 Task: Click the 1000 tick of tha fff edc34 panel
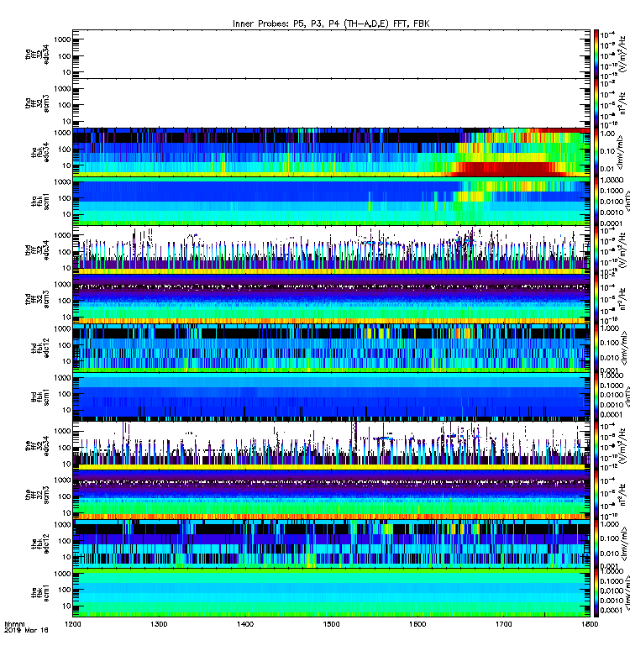click(x=62, y=39)
